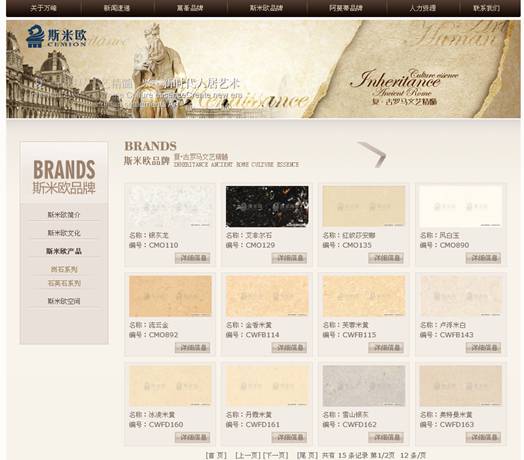Click details button for product CMO135
This screenshot has width=524, height=460.
click(386, 258)
